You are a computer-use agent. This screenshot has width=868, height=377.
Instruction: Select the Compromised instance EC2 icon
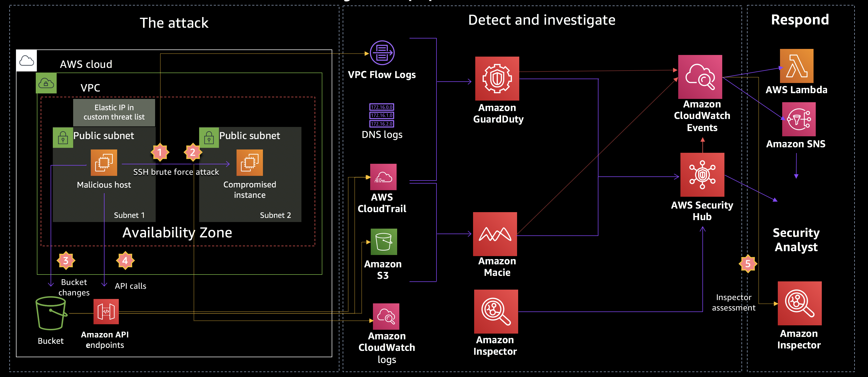250,163
